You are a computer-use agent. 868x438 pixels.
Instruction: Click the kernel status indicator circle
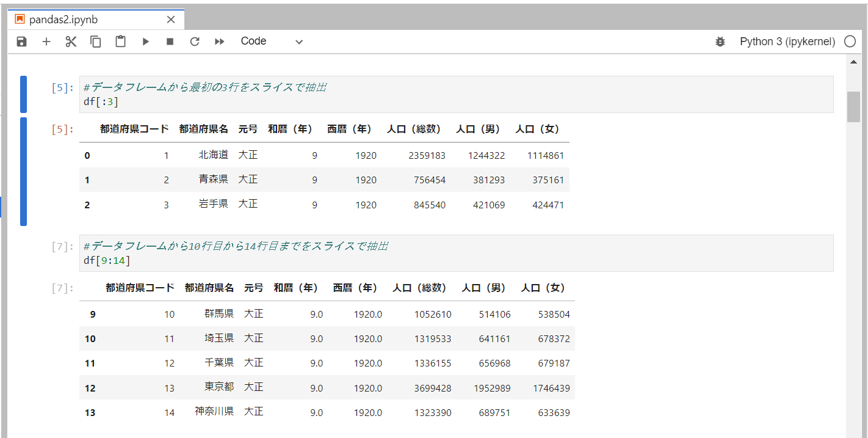click(850, 41)
